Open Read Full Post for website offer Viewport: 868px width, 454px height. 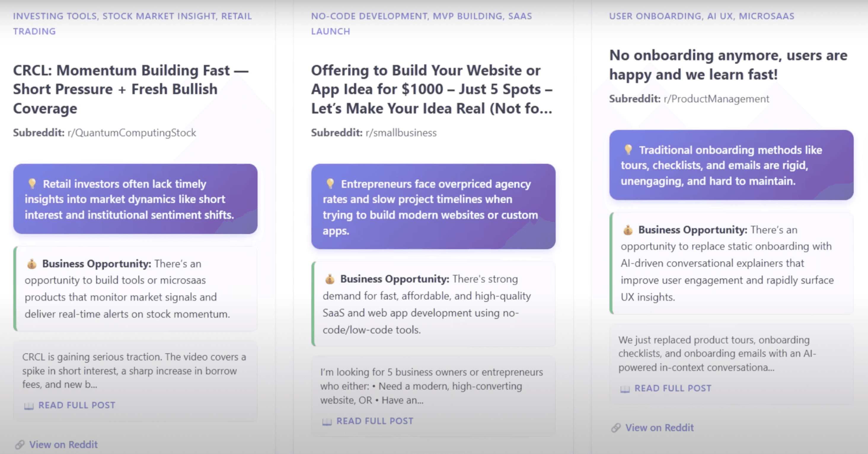tap(375, 421)
